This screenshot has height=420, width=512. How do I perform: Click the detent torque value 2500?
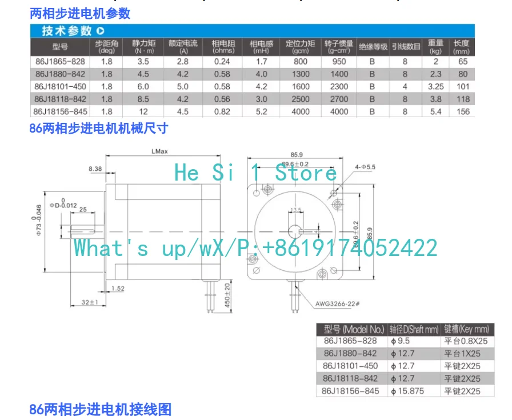click(x=301, y=99)
